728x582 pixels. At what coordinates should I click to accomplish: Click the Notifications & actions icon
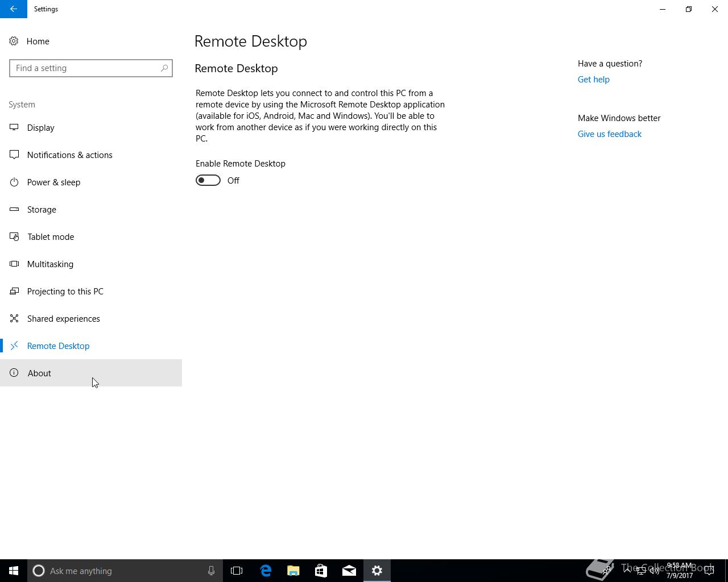coord(14,155)
